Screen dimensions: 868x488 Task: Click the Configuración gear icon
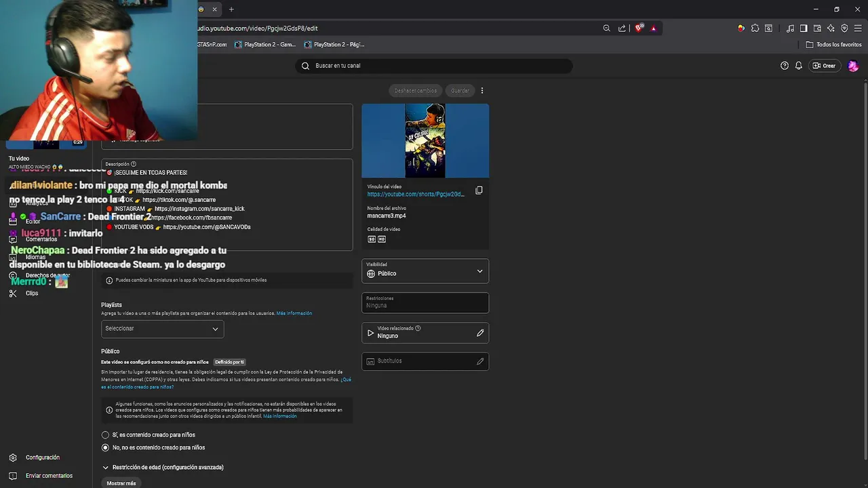pos(13,457)
